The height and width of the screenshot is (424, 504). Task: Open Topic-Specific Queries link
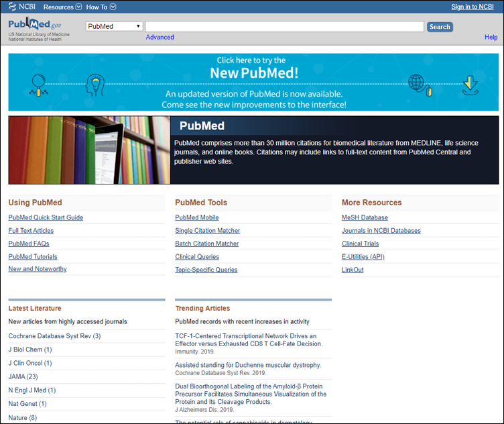pos(206,270)
